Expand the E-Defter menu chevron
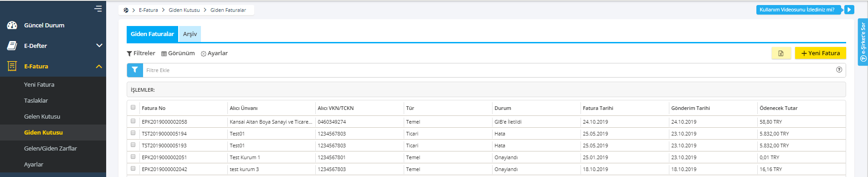868x177 pixels. (x=99, y=46)
